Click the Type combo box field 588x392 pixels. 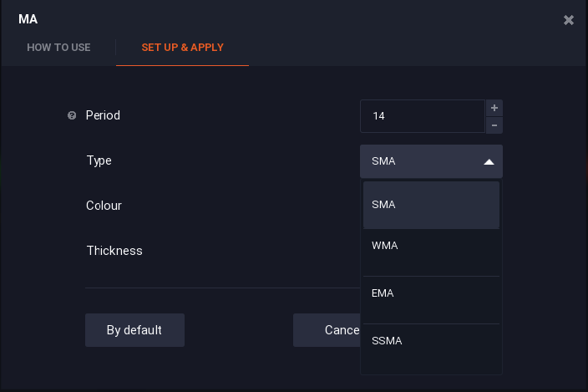tap(422, 161)
